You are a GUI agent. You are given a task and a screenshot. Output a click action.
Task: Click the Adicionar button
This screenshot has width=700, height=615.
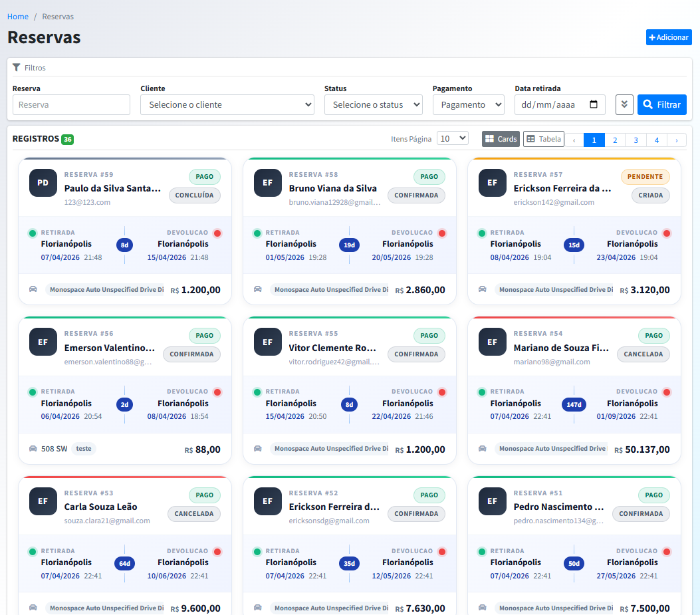668,37
